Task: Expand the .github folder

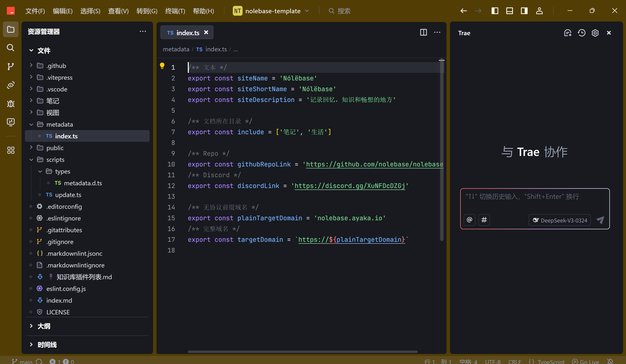Action: click(31, 65)
